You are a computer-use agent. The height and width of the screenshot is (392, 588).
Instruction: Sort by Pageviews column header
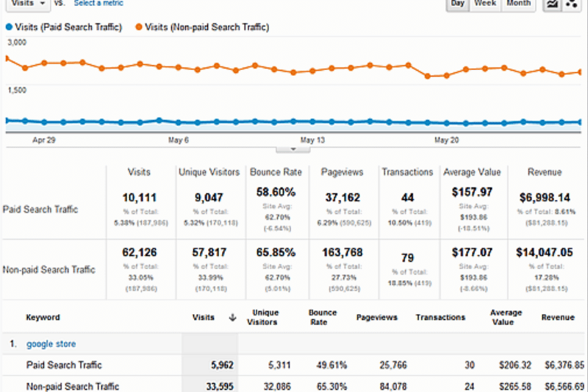click(x=377, y=318)
